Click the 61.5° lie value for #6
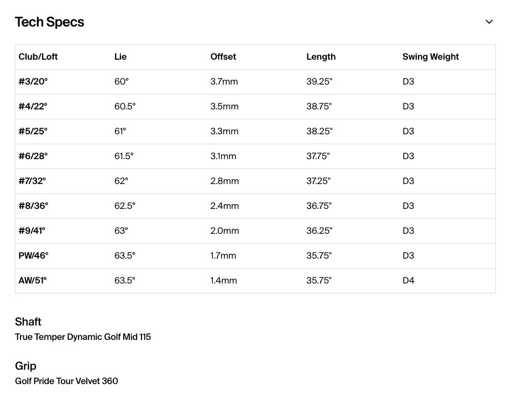 (124, 156)
